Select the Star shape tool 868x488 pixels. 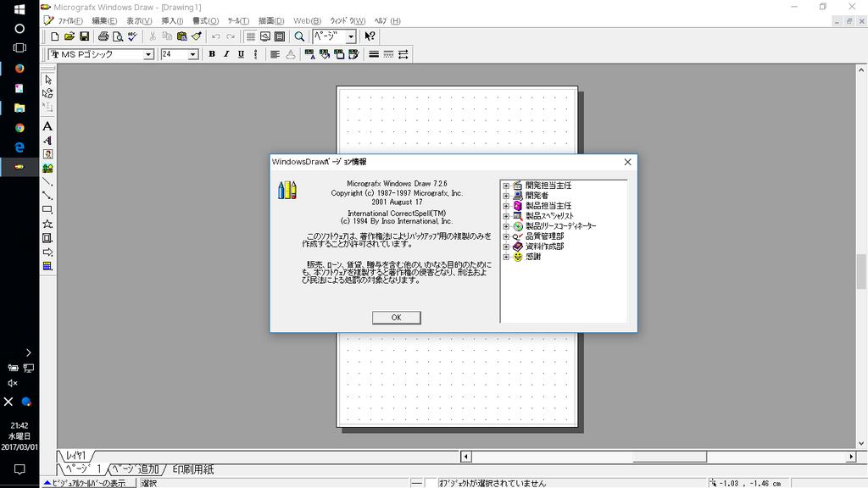click(x=47, y=224)
